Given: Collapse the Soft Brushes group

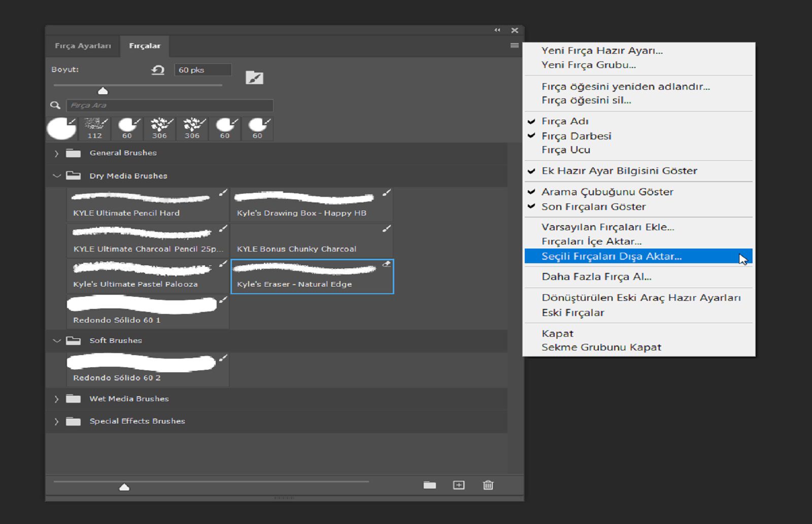Looking at the screenshot, I should tap(56, 341).
